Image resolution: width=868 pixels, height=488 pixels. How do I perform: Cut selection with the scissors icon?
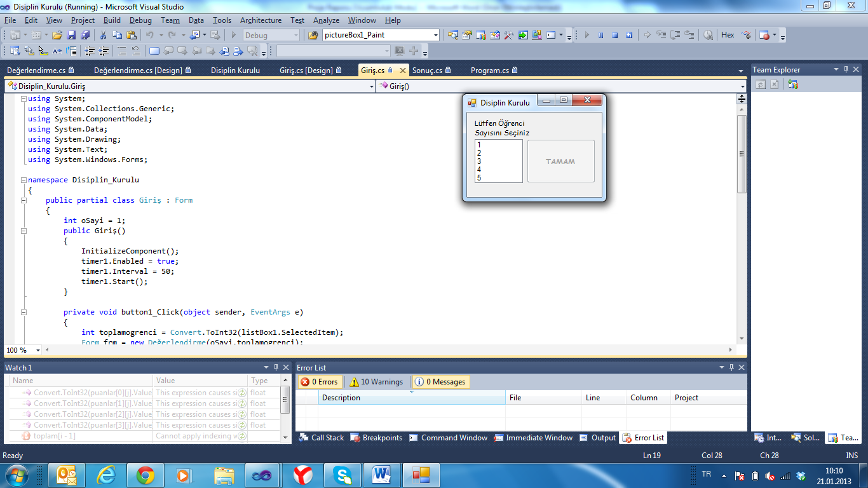(103, 35)
